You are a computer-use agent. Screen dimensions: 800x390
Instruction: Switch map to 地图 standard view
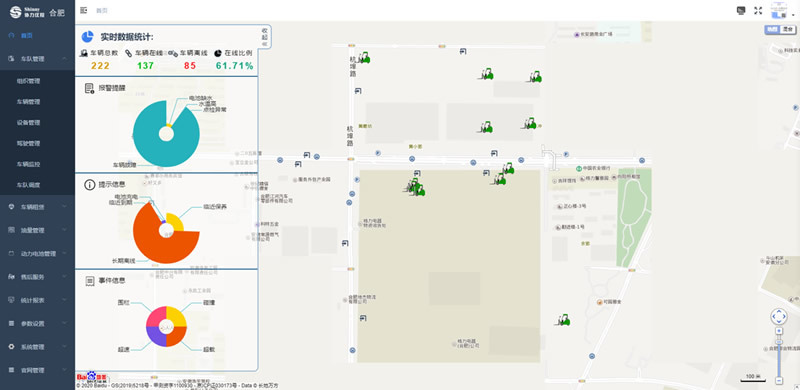(773, 30)
